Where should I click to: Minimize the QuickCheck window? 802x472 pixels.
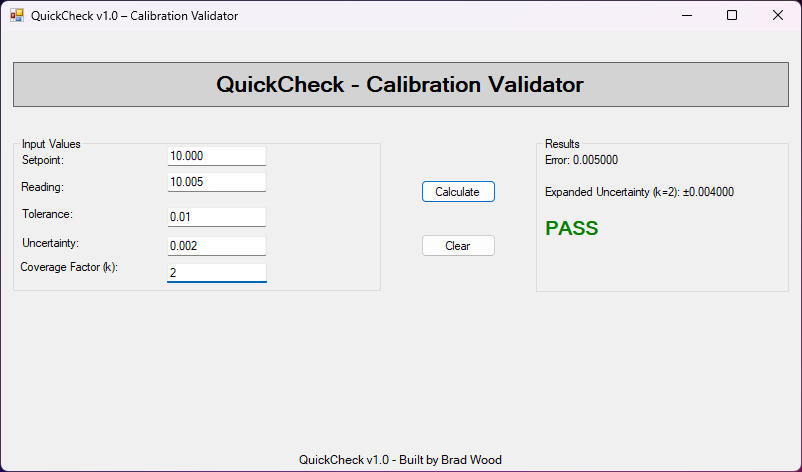click(686, 16)
